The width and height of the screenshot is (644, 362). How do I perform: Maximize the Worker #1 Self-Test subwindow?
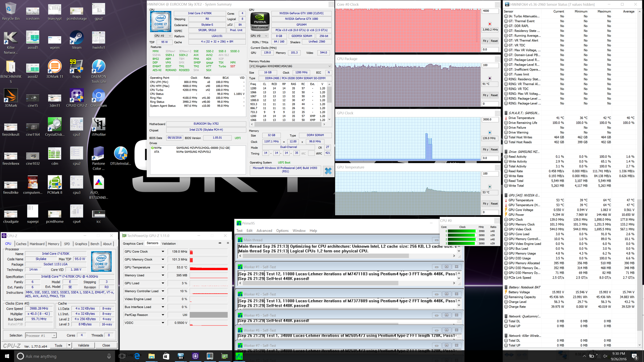[x=446, y=267]
